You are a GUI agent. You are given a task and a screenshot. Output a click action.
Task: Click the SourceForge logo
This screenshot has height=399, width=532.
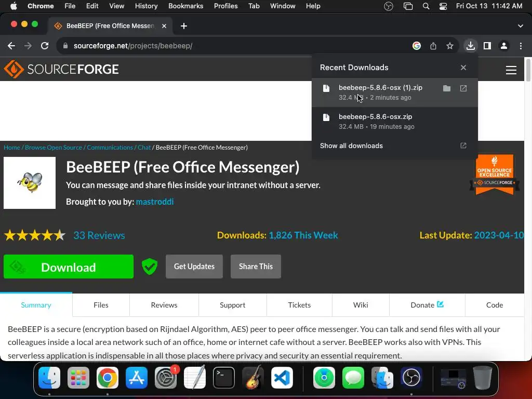(x=61, y=69)
